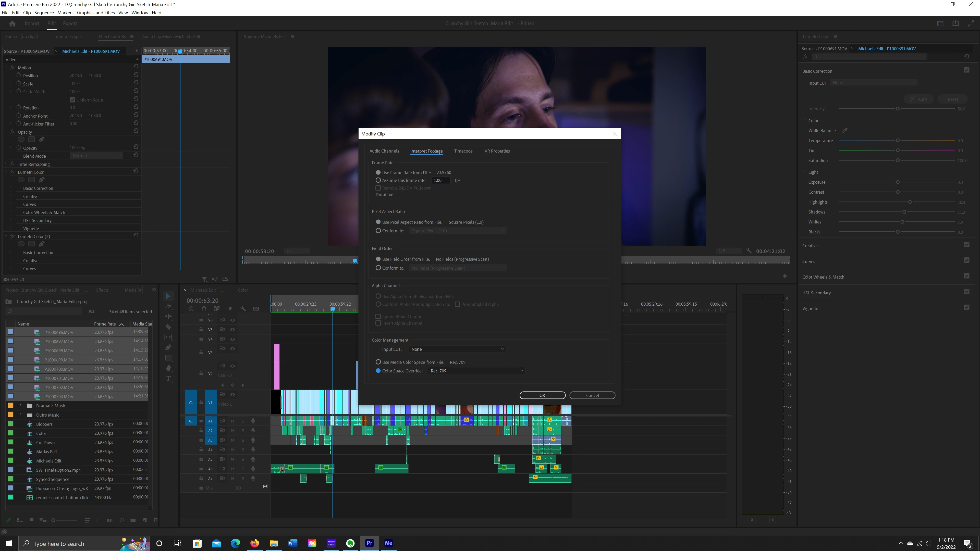The height and width of the screenshot is (551, 980).
Task: Open timeline wrench display settings
Action: coord(243,309)
